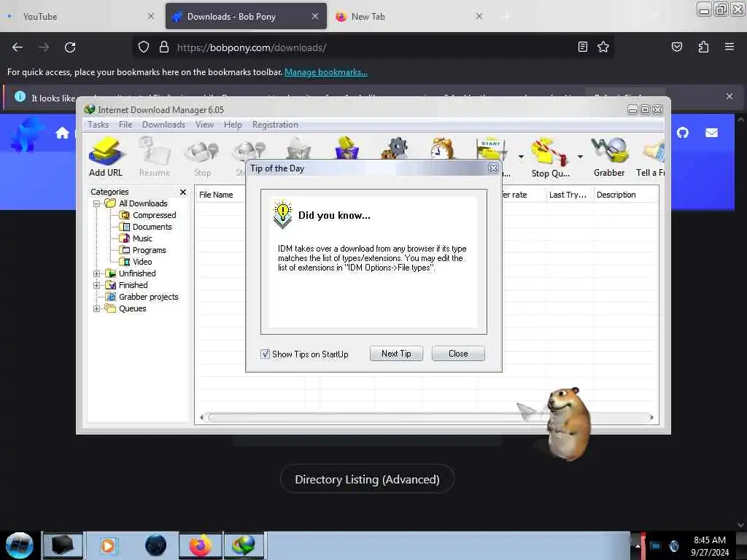
Task: Bookmark this page with star icon
Action: pos(603,47)
